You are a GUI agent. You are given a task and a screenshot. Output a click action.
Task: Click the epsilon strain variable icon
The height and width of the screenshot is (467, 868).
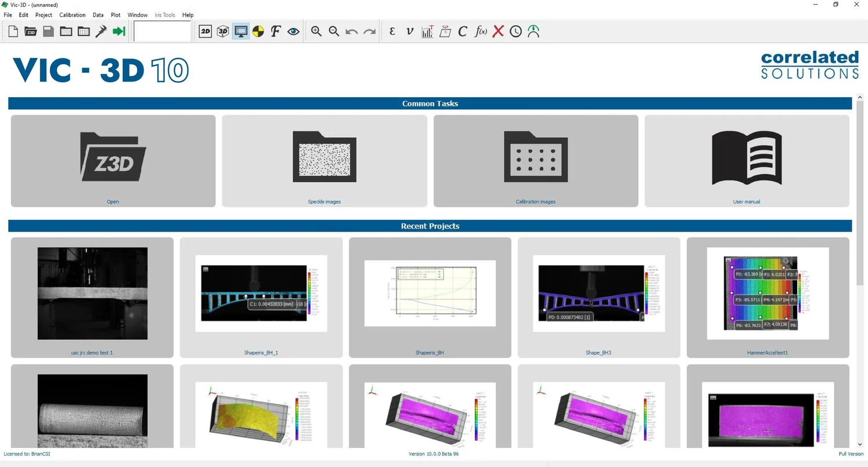(392, 31)
